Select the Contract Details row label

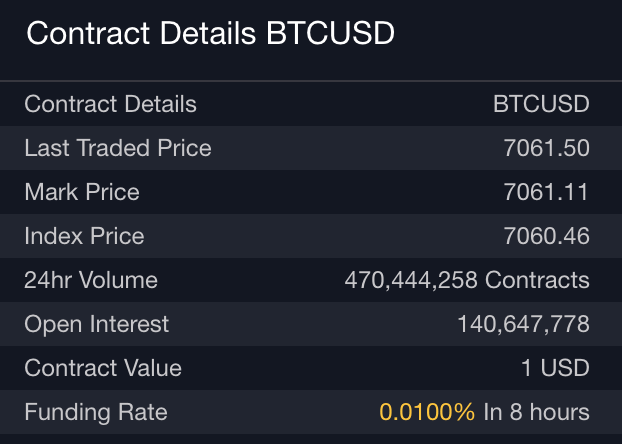(110, 104)
